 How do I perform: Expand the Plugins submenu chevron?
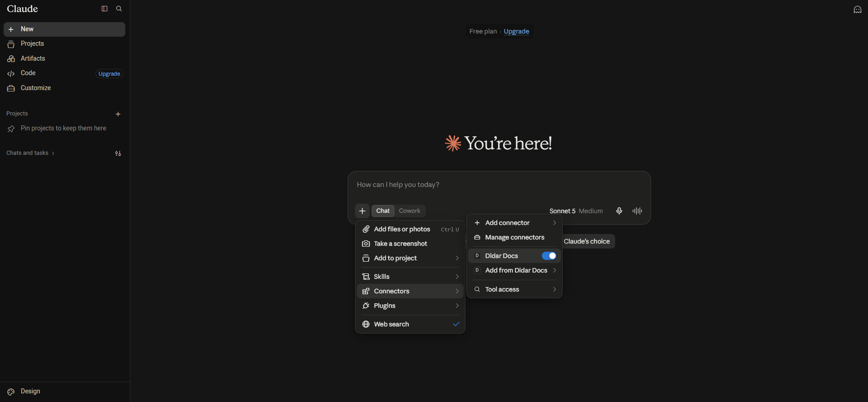click(x=457, y=306)
